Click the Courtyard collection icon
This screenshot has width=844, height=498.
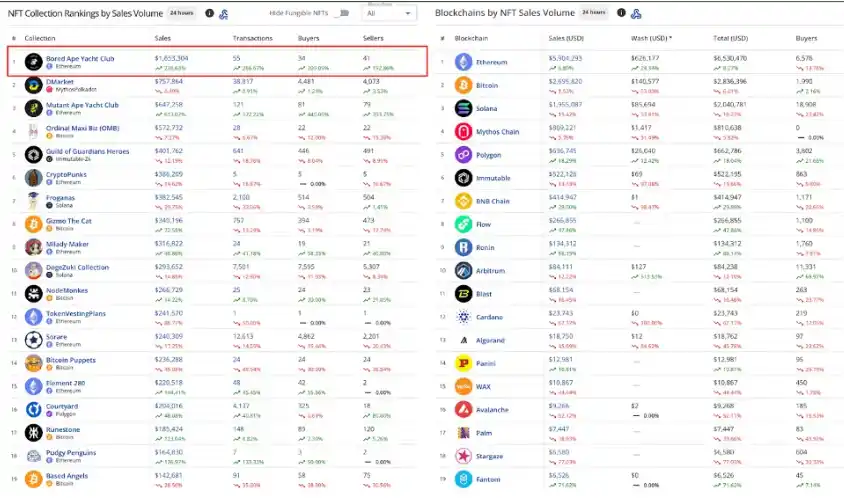(33, 410)
